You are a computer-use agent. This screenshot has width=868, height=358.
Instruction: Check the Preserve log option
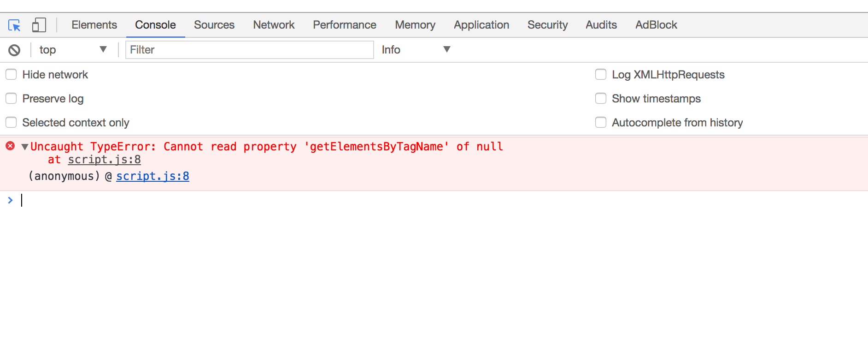11,99
